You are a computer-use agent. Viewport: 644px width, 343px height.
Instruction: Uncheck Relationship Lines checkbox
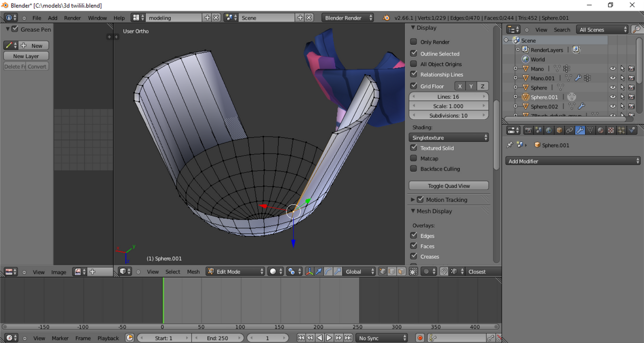(x=414, y=74)
